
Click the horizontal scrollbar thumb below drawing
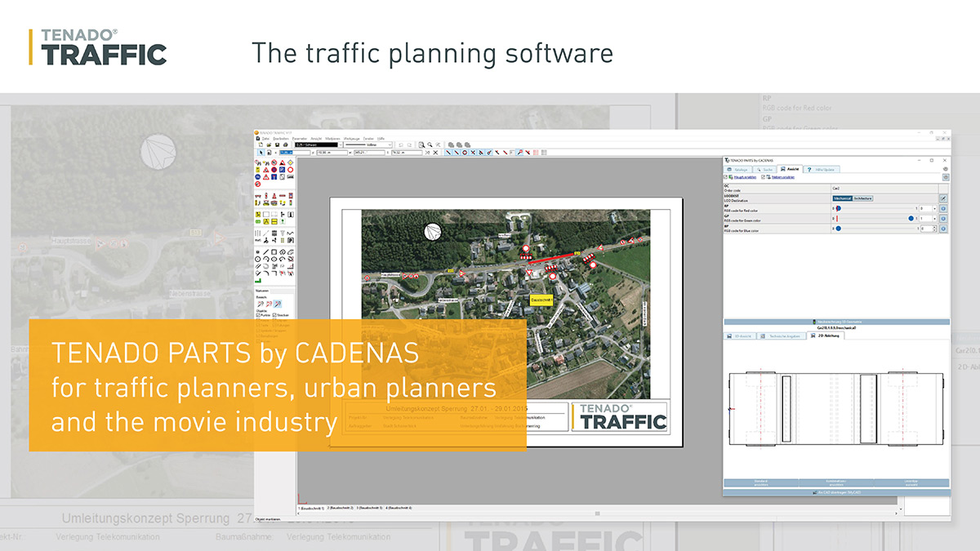597,513
